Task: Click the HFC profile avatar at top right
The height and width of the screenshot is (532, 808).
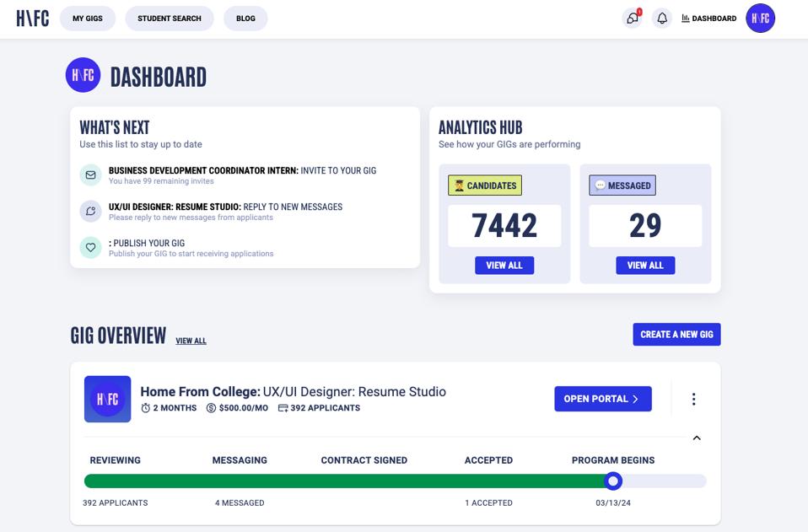Action: pyautogui.click(x=760, y=19)
